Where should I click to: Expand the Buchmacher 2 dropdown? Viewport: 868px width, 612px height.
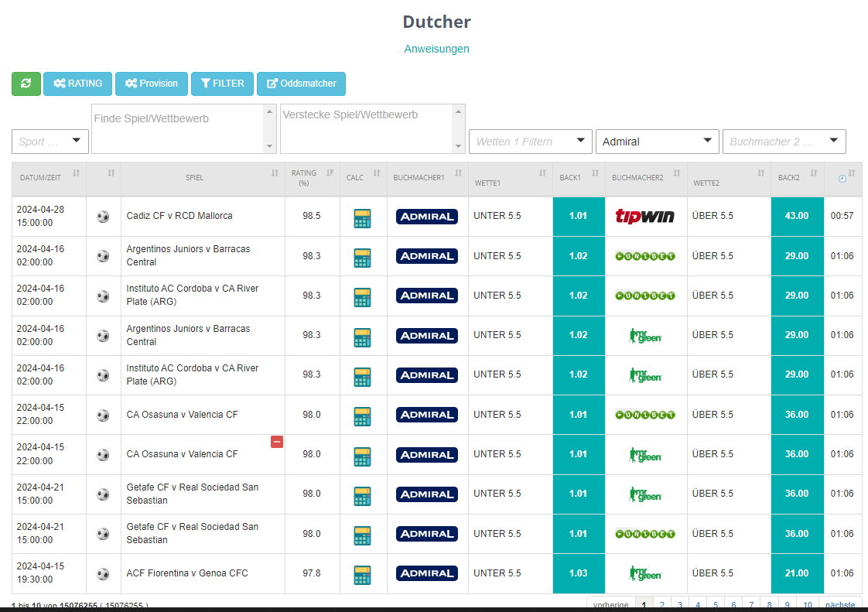point(784,142)
